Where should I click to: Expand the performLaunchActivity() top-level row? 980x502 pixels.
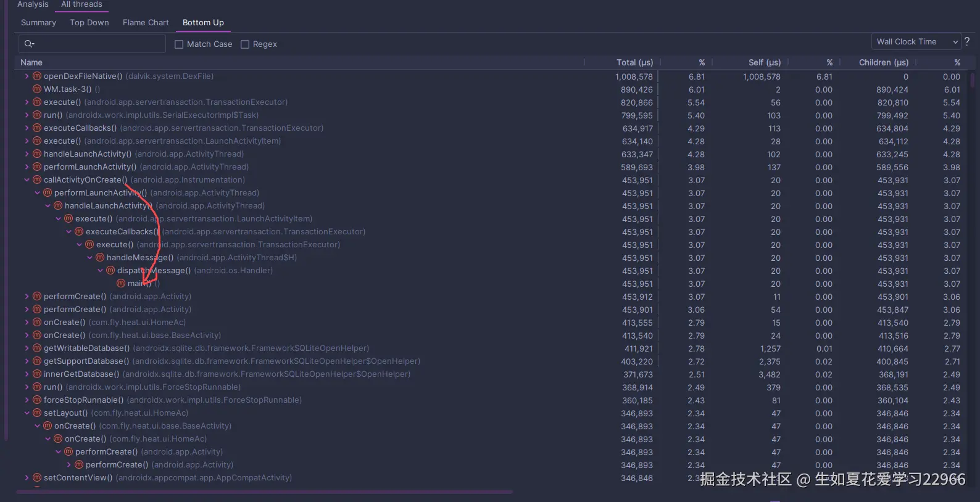(27, 167)
